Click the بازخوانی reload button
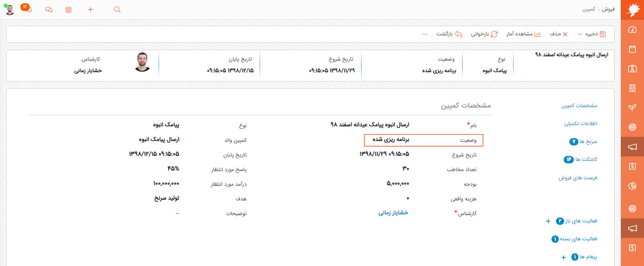This screenshot has height=266, width=644. tap(484, 34)
